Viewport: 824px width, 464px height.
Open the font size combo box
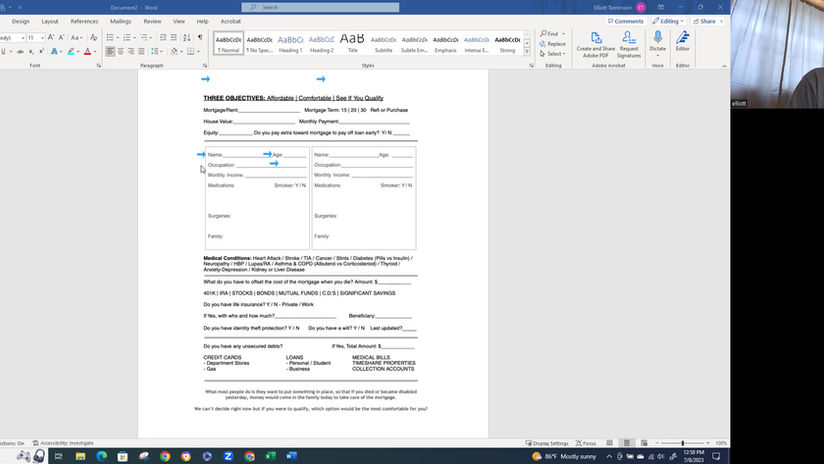[36, 37]
